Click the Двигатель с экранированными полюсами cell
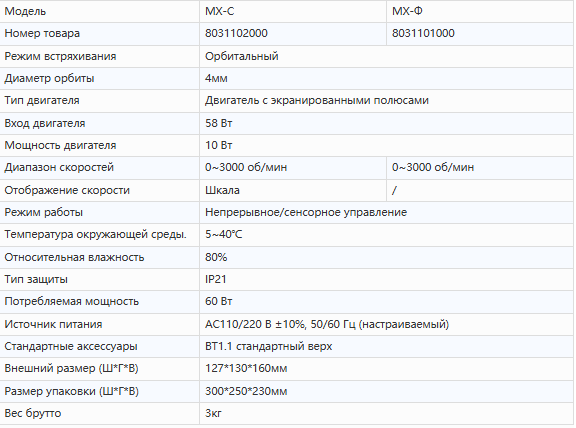Viewport: 576px width, 428px height. click(x=386, y=101)
